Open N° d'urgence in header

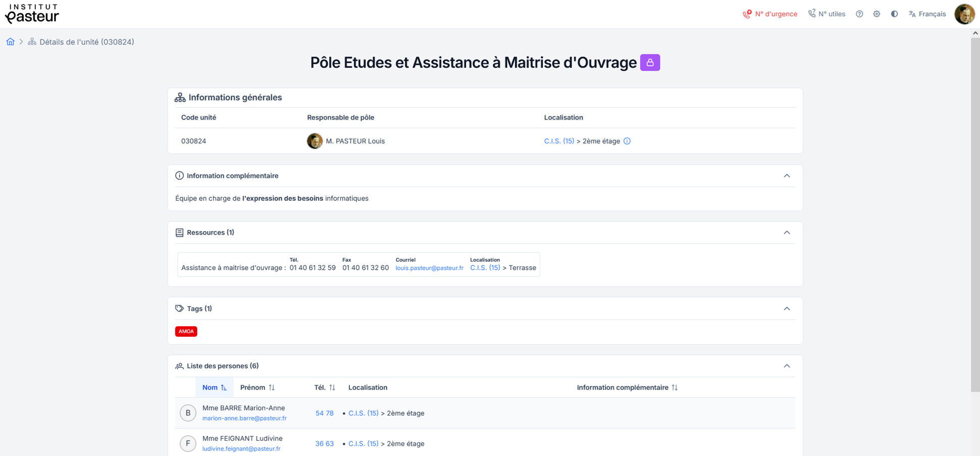770,14
